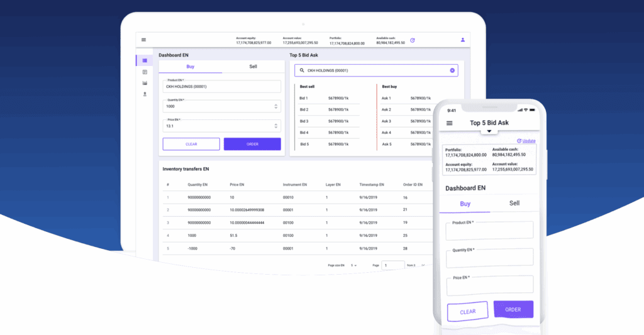Open the chart icon in left sidebar

click(145, 83)
